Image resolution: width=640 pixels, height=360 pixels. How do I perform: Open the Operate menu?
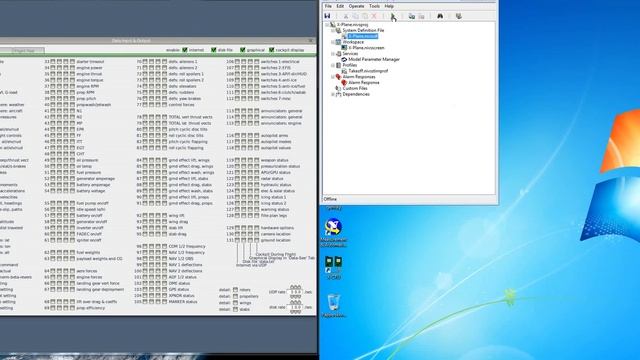coord(356,6)
